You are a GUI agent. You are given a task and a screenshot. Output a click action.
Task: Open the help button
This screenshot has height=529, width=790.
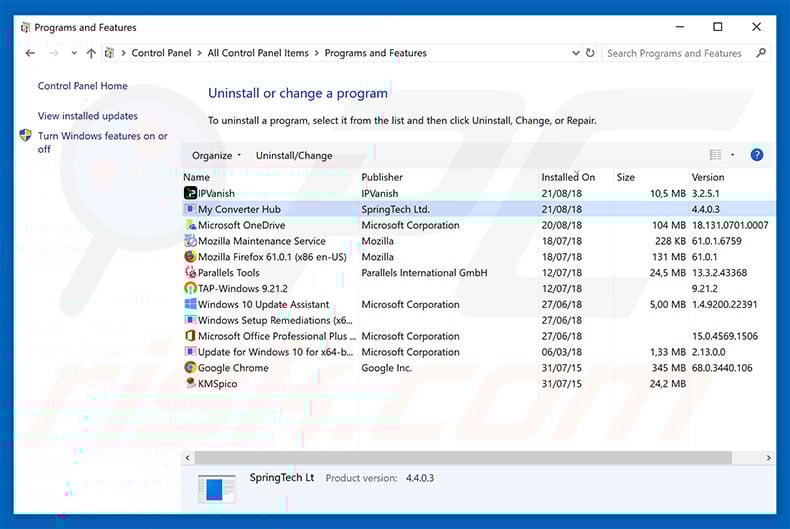(756, 155)
